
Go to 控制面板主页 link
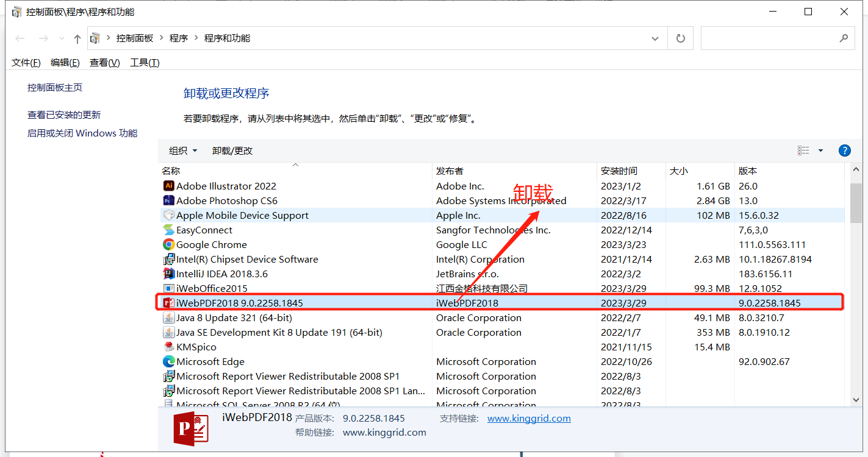55,88
